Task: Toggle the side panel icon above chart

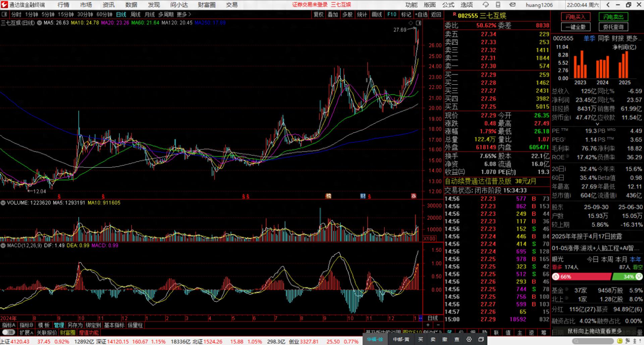Action: click(x=418, y=23)
